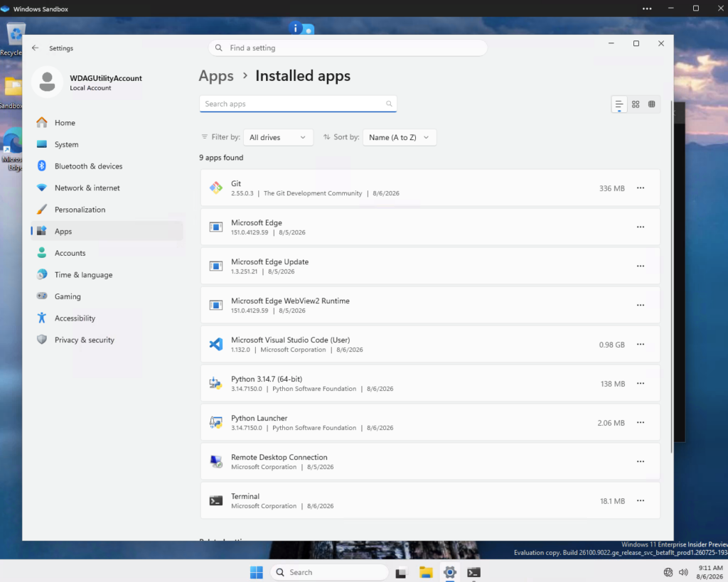Open more options for Python 3.14.7 (64-bit)

tap(641, 383)
